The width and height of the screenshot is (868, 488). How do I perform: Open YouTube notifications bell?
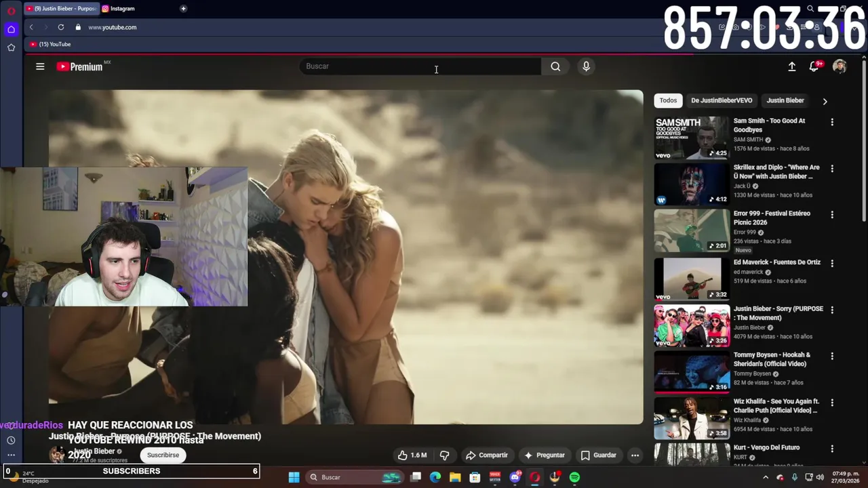[814, 66]
